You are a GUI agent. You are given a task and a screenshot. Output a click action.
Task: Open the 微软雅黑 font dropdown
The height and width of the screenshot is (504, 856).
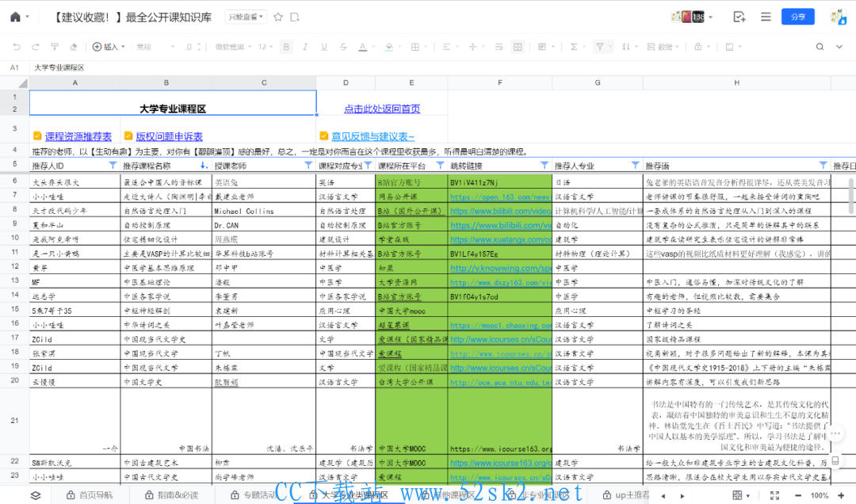click(233, 47)
